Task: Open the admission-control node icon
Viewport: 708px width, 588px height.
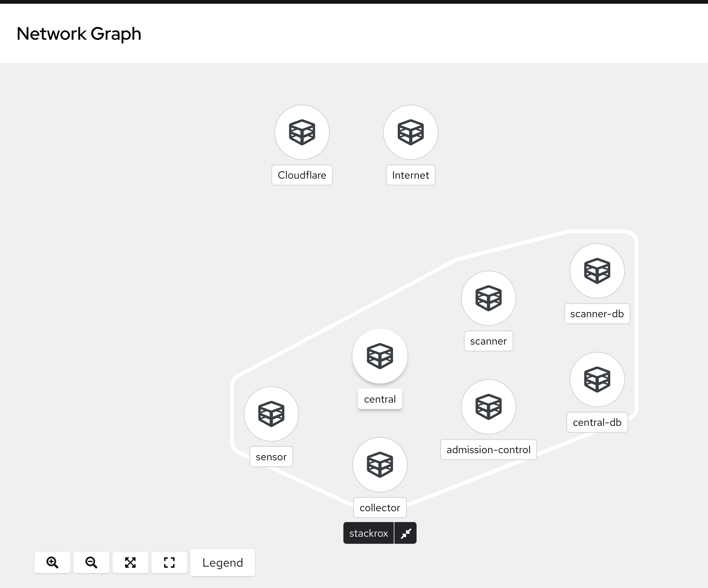Action: 488,407
